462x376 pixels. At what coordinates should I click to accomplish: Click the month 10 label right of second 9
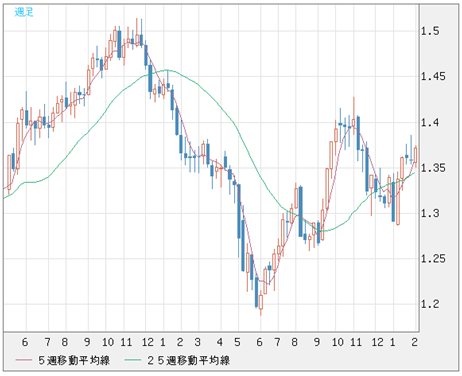tap(337, 342)
